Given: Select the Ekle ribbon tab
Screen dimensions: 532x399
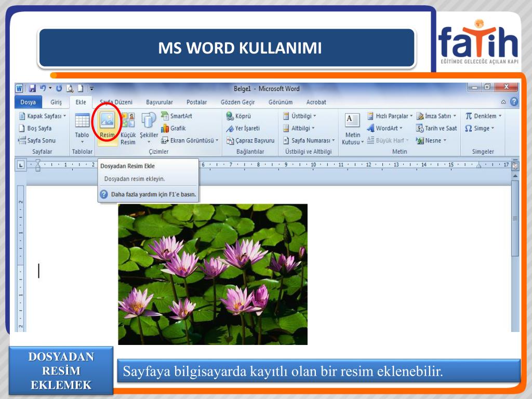Looking at the screenshot, I should tap(81, 102).
